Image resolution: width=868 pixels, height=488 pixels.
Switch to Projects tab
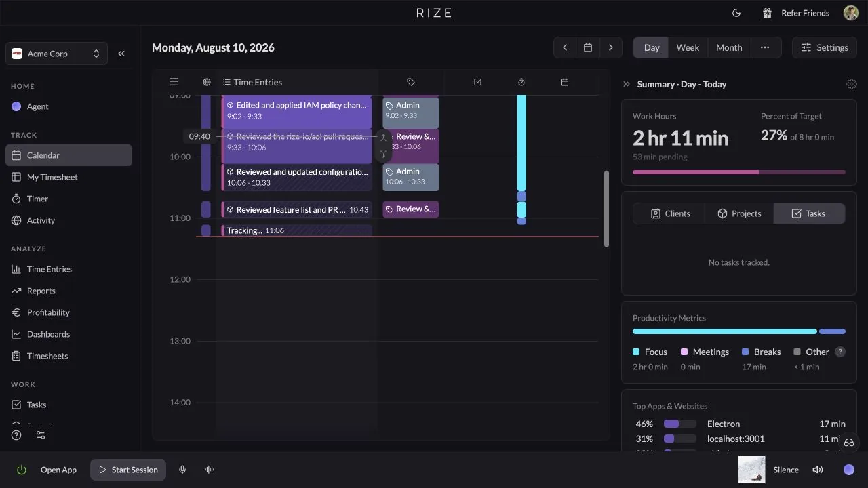739,213
